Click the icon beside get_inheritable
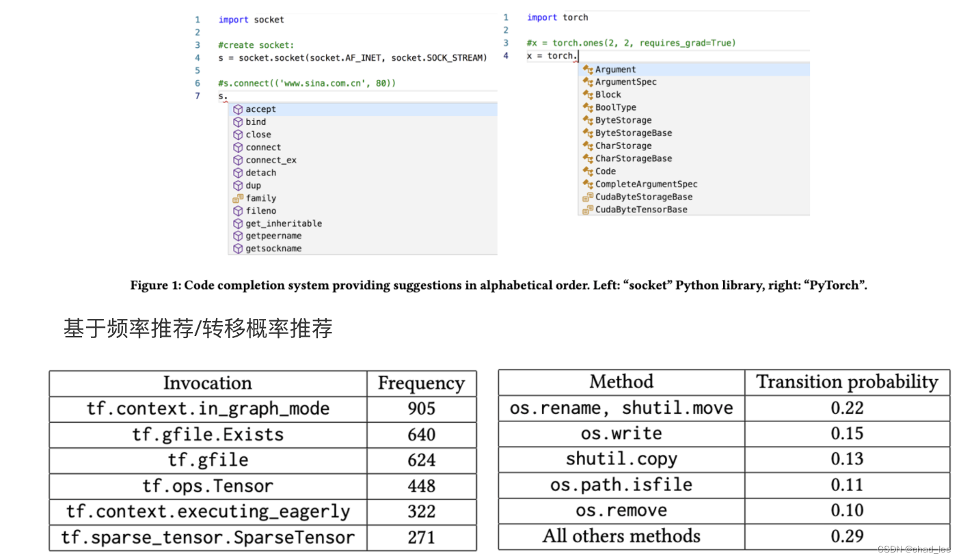This screenshot has height=560, width=961. pyautogui.click(x=238, y=223)
